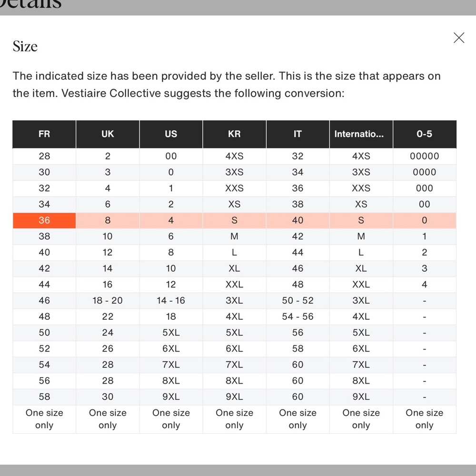Click the FR One size only cell
476x476 pixels.
point(44,419)
